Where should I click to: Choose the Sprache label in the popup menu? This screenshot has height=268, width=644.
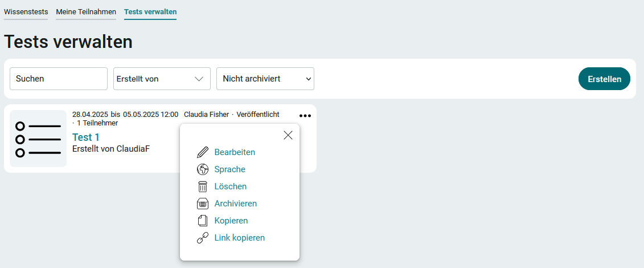[x=229, y=169]
